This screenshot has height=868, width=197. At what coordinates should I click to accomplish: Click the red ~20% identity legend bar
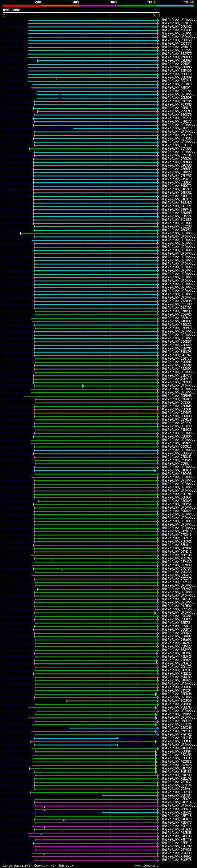click(22, 6)
